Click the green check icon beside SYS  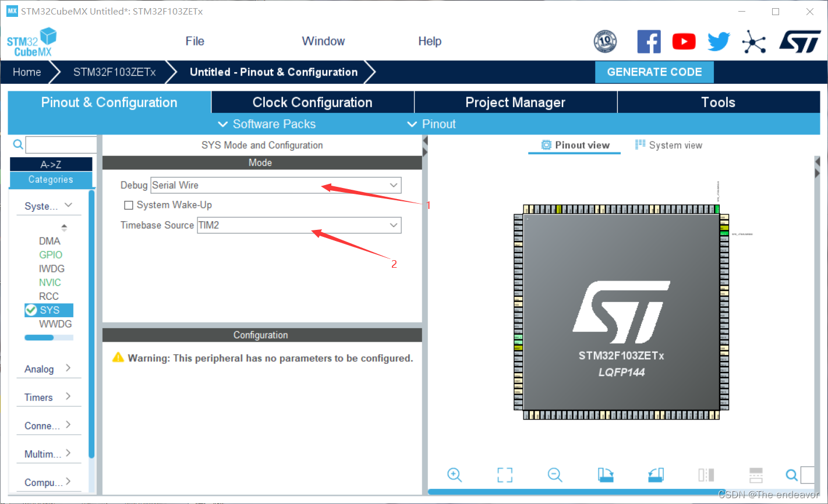(x=31, y=310)
